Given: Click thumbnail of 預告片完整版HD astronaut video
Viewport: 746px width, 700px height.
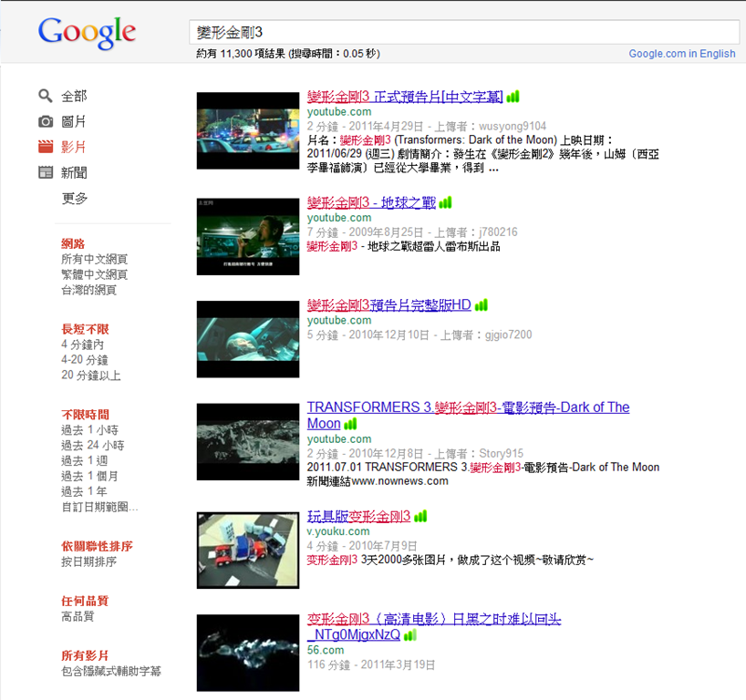Looking at the screenshot, I should pyautogui.click(x=248, y=339).
